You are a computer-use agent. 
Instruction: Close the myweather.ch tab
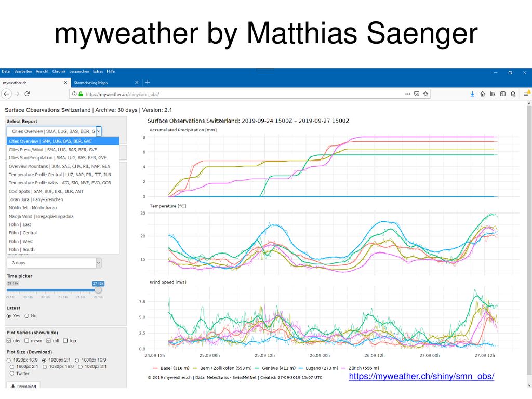click(x=65, y=83)
